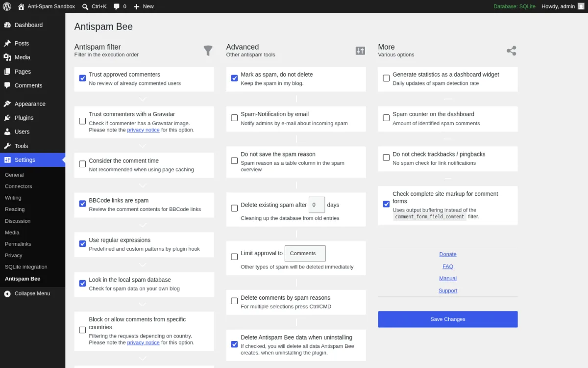
Task: Toggle Look in the local spam database
Action: [82, 283]
